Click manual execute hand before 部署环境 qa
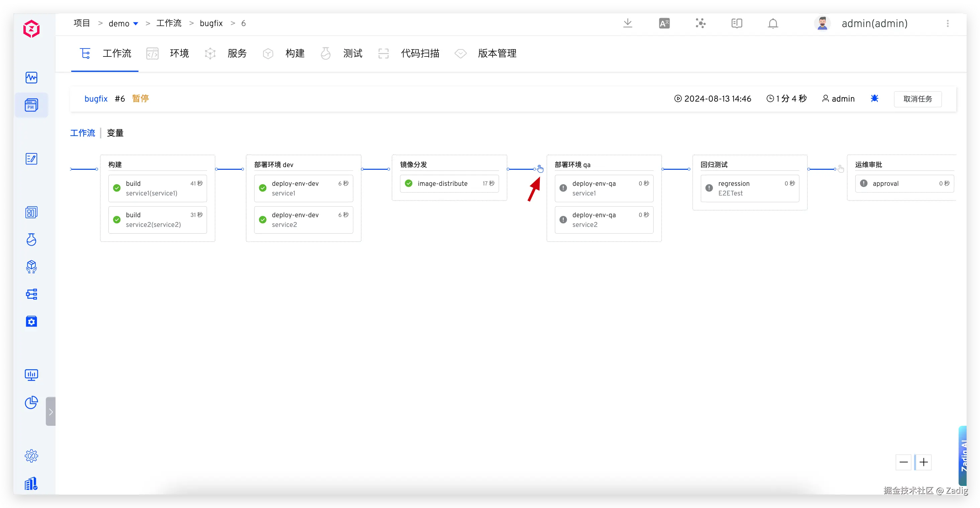Viewport: 980px width, 508px height. 540,169
